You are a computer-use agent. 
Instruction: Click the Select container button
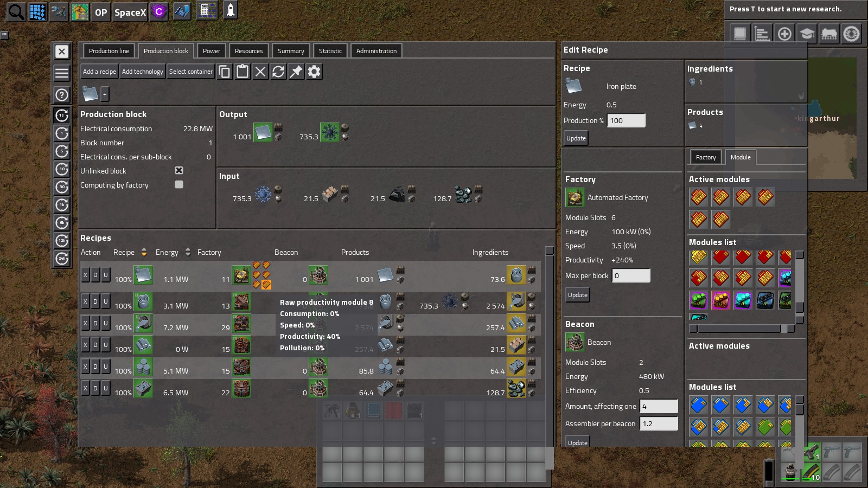[x=190, y=72]
